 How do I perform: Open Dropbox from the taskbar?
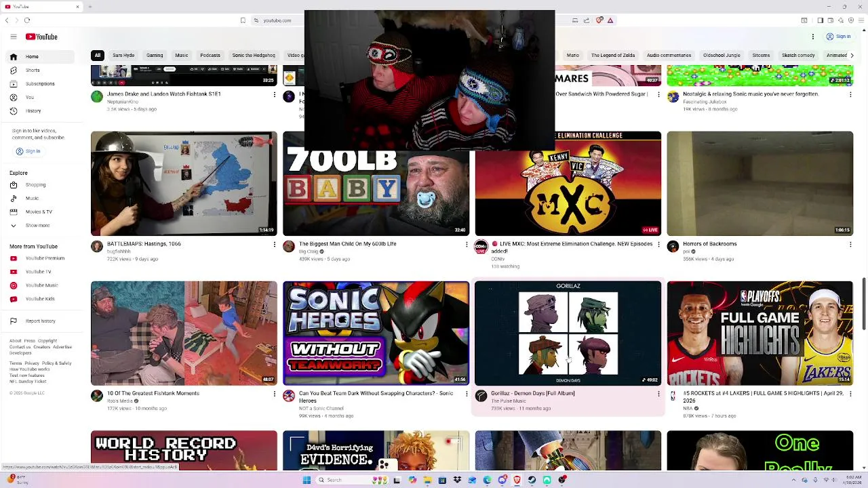[457, 480]
